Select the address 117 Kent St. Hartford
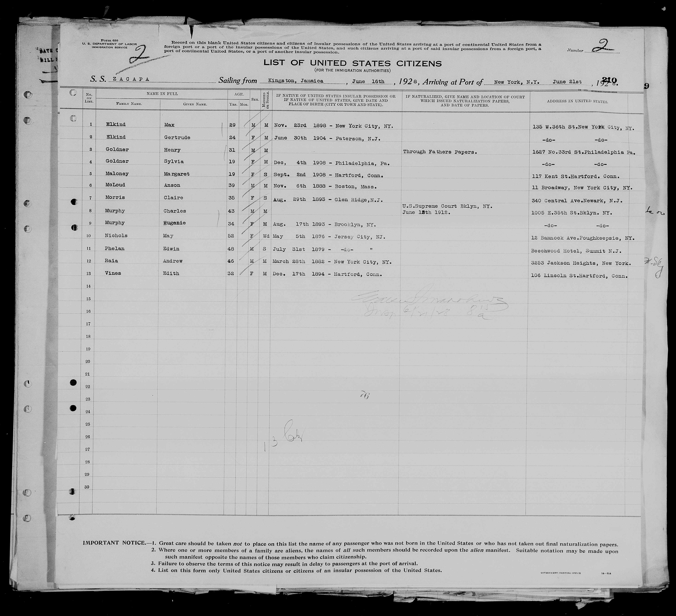Screen dimensions: 676x616 click(x=575, y=176)
